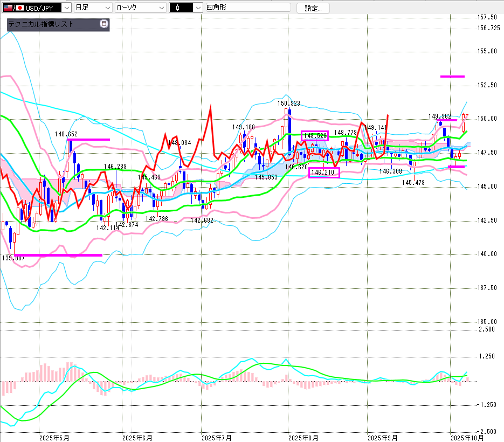
Task: Click the 150.923 high price label
Action: pos(289,103)
